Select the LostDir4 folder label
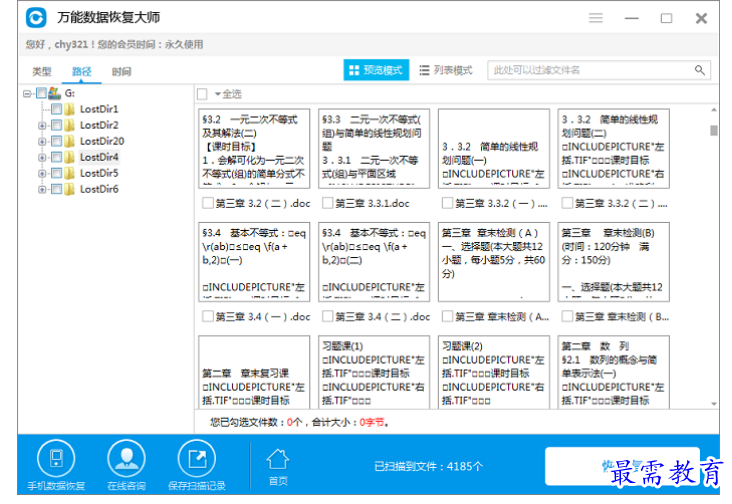732x504 pixels. click(x=99, y=157)
